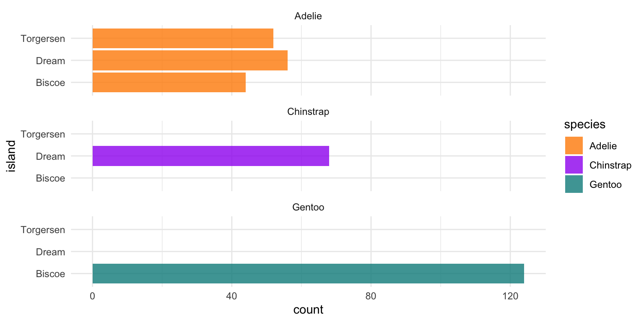Click the purple Chinstrap legend swatch
The image size is (644, 322).
click(x=574, y=165)
